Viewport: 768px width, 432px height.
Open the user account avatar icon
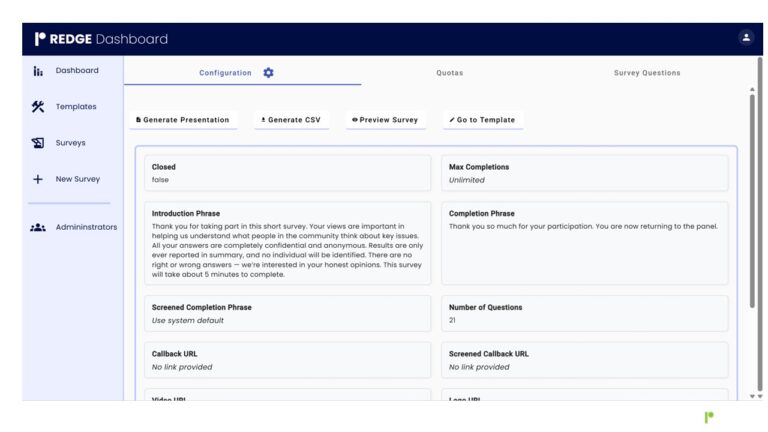tap(745, 38)
